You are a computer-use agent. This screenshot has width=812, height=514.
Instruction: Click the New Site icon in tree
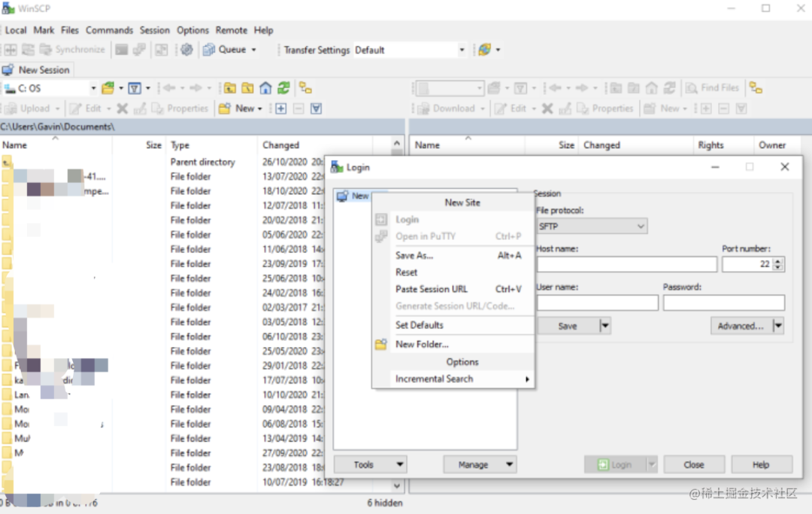point(343,196)
